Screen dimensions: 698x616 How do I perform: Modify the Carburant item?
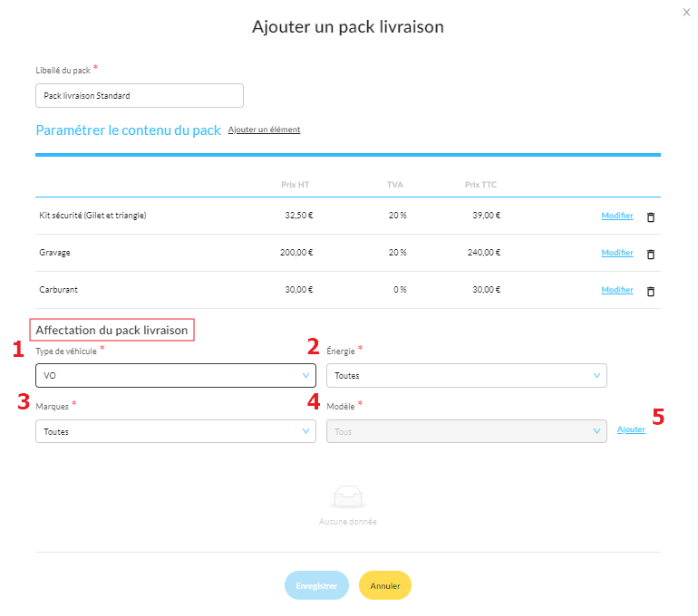[617, 290]
